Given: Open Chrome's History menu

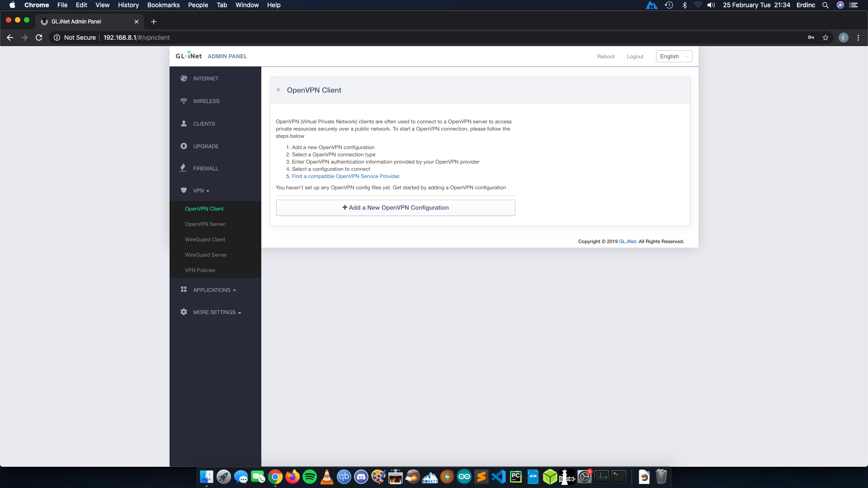Looking at the screenshot, I should coord(128,5).
